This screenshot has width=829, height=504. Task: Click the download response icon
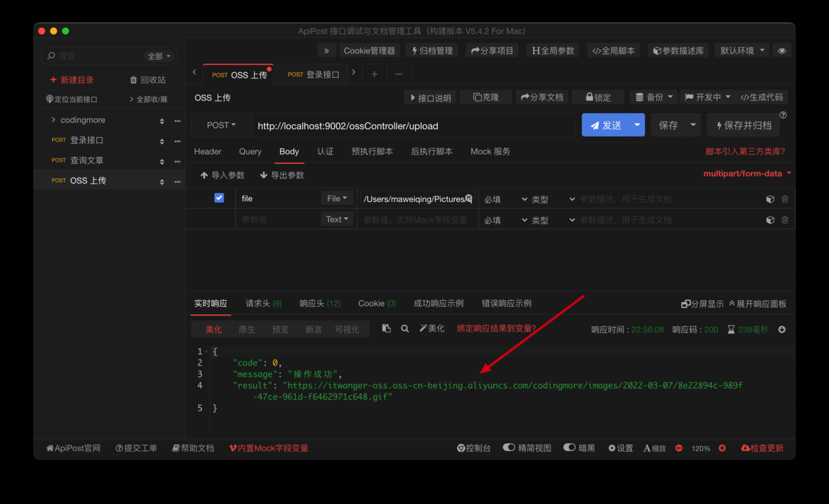pos(782,330)
